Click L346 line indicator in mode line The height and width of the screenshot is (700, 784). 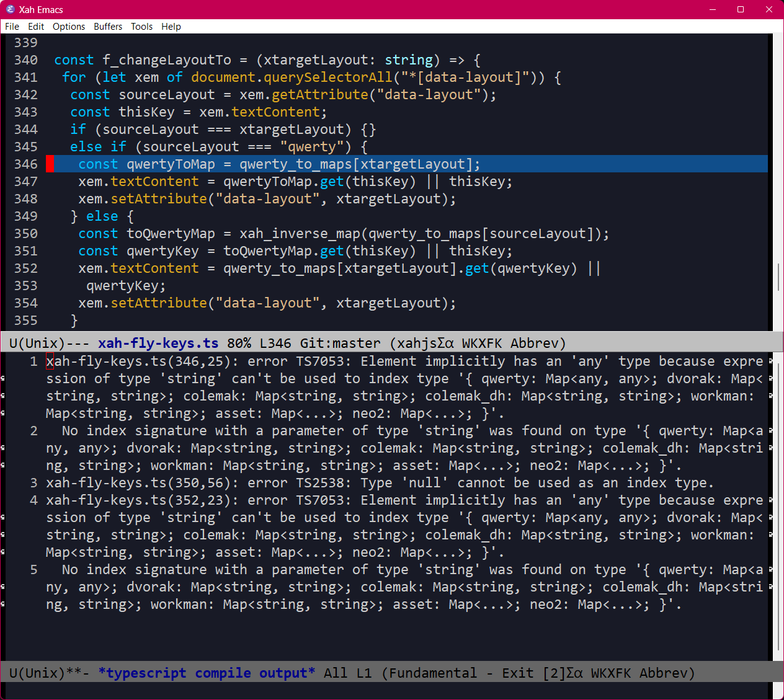point(275,343)
